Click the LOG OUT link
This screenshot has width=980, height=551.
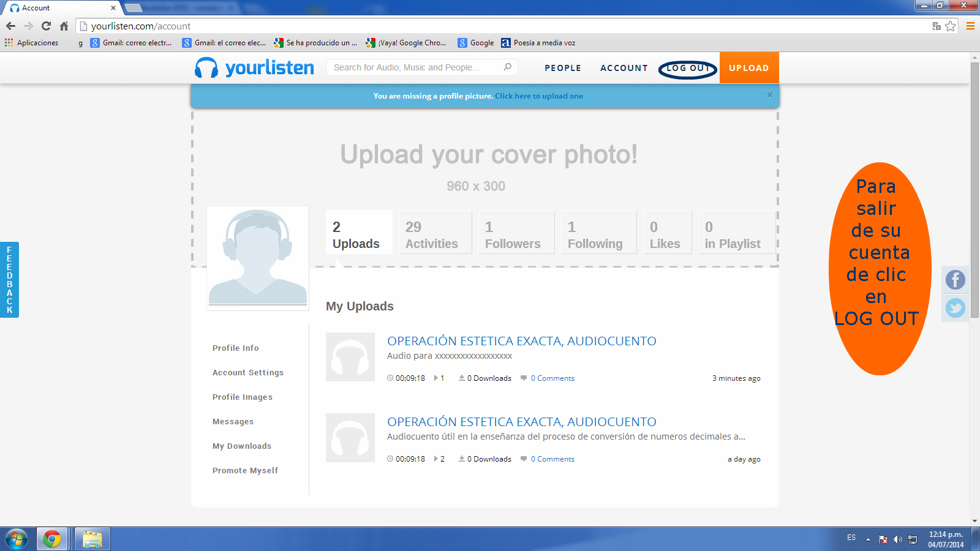pos(687,68)
